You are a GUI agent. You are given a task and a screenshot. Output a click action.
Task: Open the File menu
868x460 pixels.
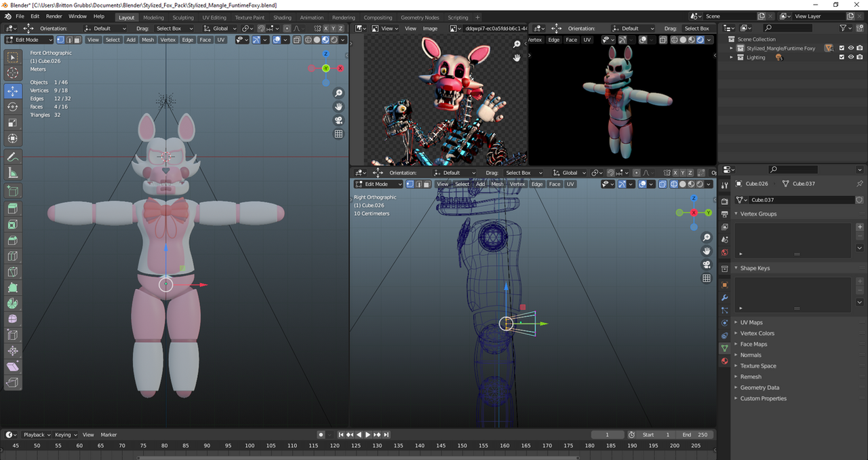pyautogui.click(x=20, y=16)
